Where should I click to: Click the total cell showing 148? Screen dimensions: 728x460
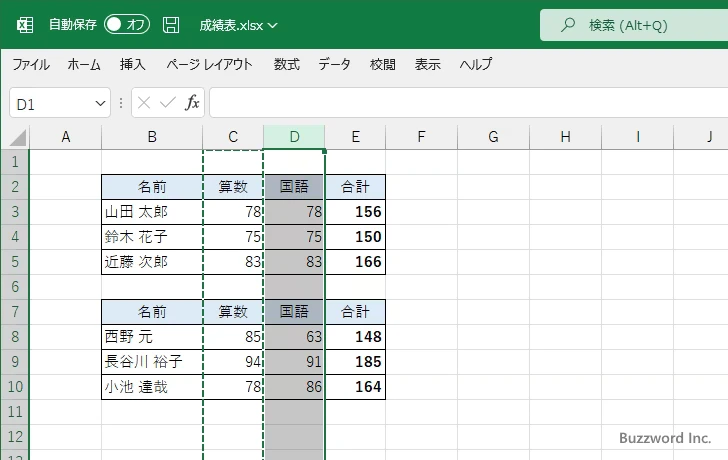pyautogui.click(x=355, y=337)
